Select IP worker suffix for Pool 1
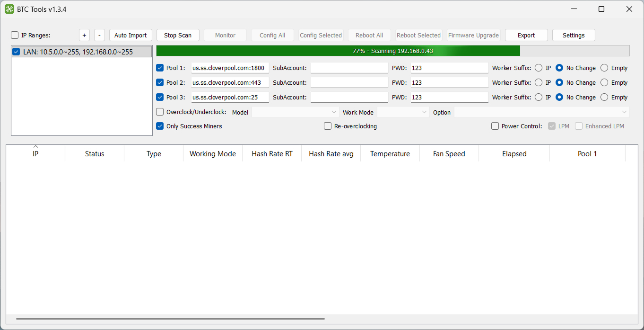The image size is (644, 330). 539,68
